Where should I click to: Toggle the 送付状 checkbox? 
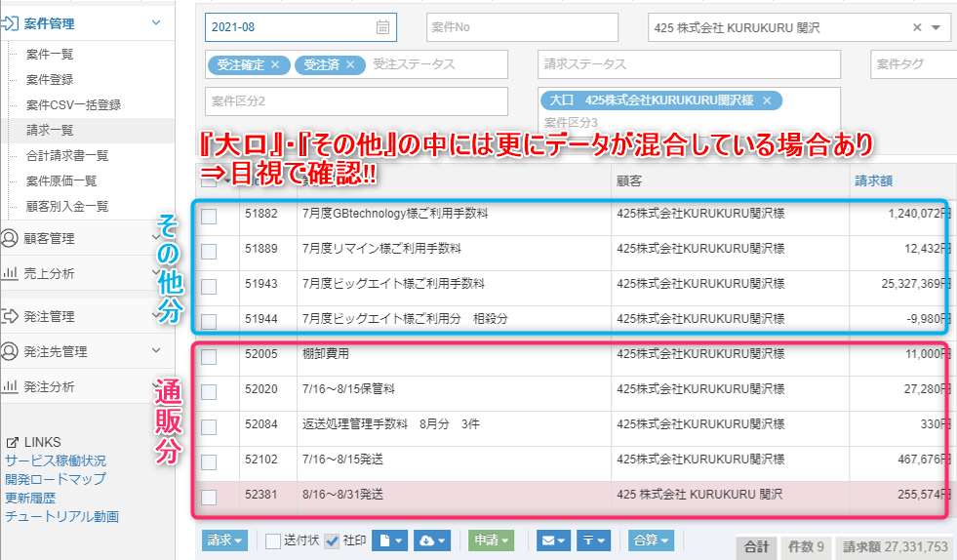pos(273,541)
